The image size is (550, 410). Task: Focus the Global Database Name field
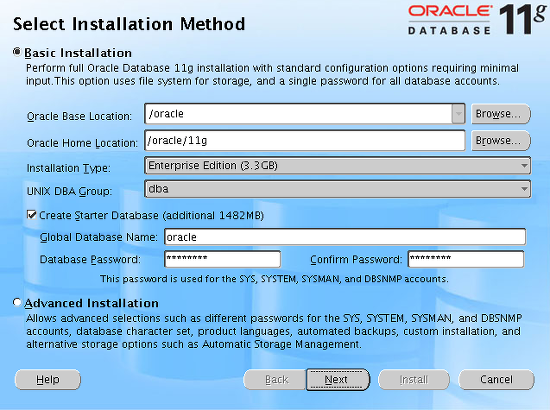pyautogui.click(x=345, y=237)
